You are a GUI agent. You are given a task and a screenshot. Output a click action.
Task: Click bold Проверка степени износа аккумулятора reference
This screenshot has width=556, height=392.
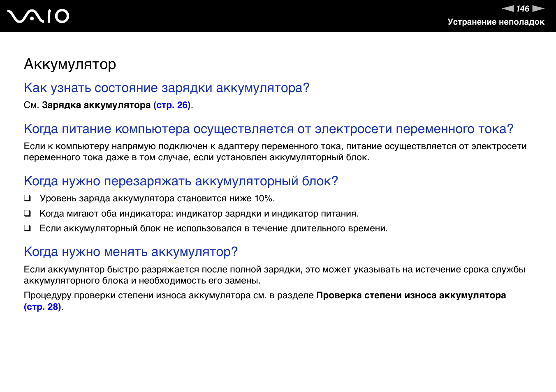point(411,295)
